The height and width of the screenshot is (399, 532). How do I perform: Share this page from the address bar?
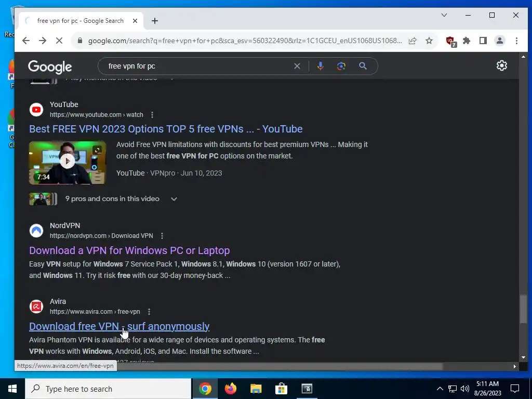[x=413, y=41]
